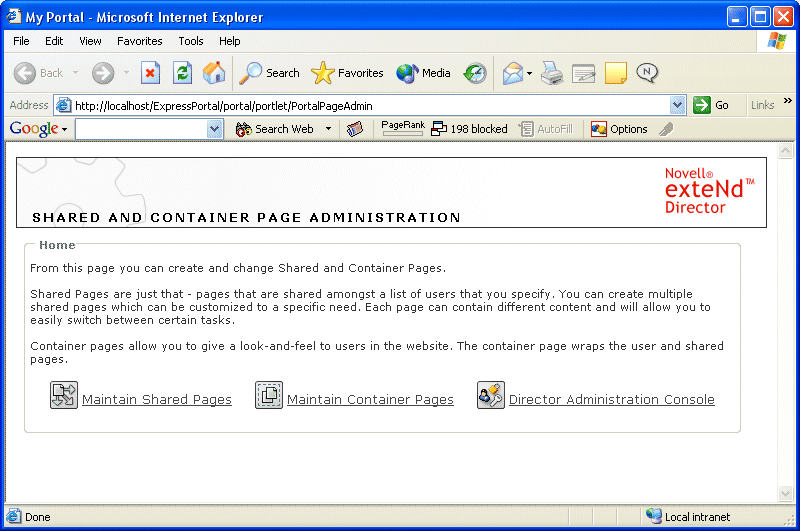Click the PageRank indicator
Image resolution: width=800 pixels, height=531 pixels.
click(403, 128)
